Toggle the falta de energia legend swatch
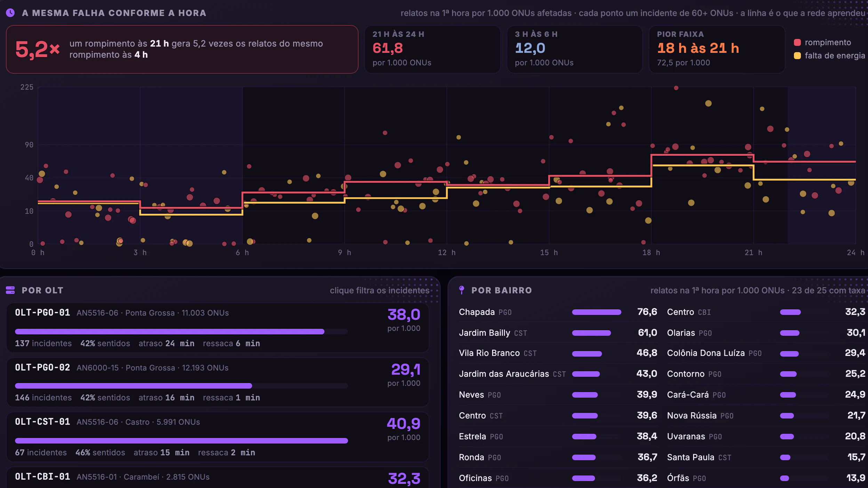Viewport: 868px width, 488px height. 797,56
